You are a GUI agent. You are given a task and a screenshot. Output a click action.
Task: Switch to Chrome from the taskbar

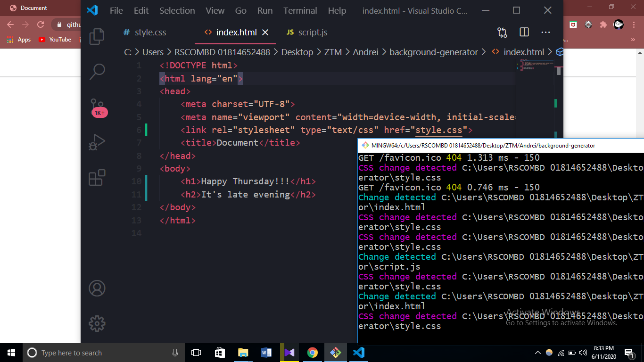pos(312,353)
